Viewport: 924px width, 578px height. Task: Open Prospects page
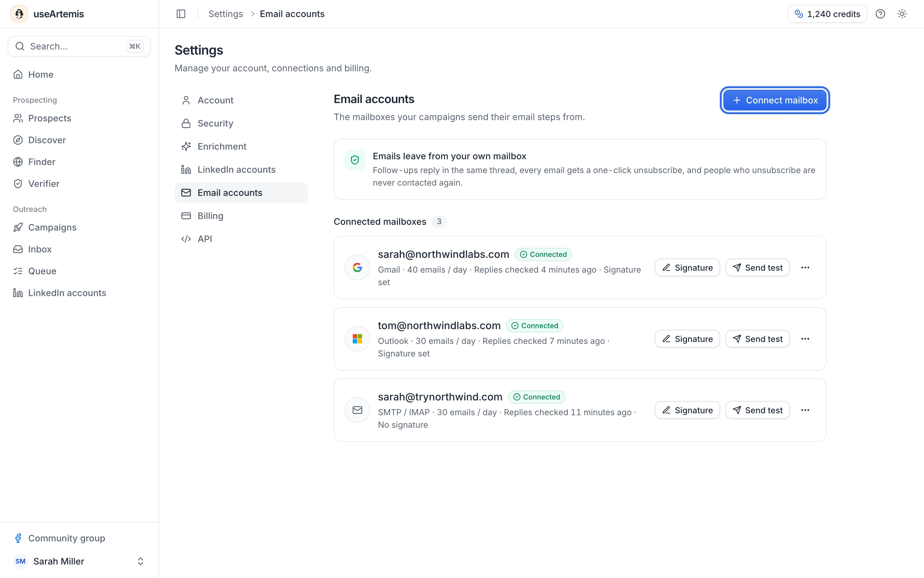(79, 118)
